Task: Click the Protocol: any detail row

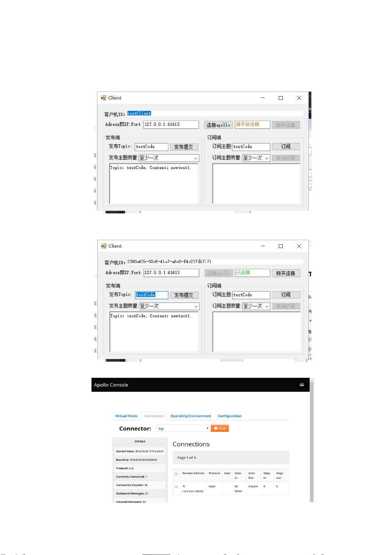Action: (140, 468)
